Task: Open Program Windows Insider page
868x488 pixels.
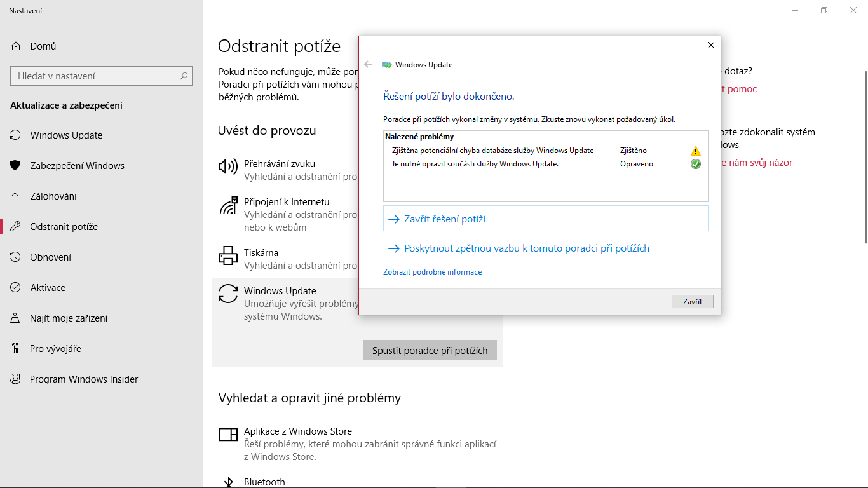Action: pyautogui.click(x=102, y=379)
